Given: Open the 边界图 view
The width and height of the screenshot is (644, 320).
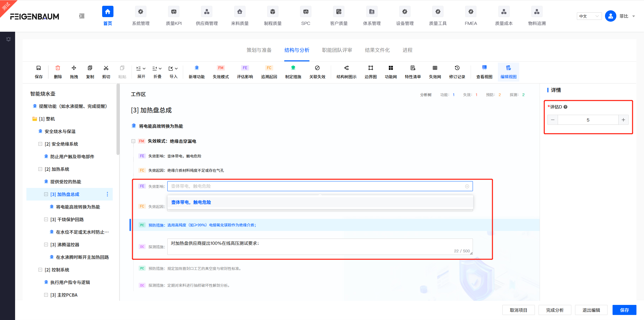Looking at the screenshot, I should coord(370,72).
